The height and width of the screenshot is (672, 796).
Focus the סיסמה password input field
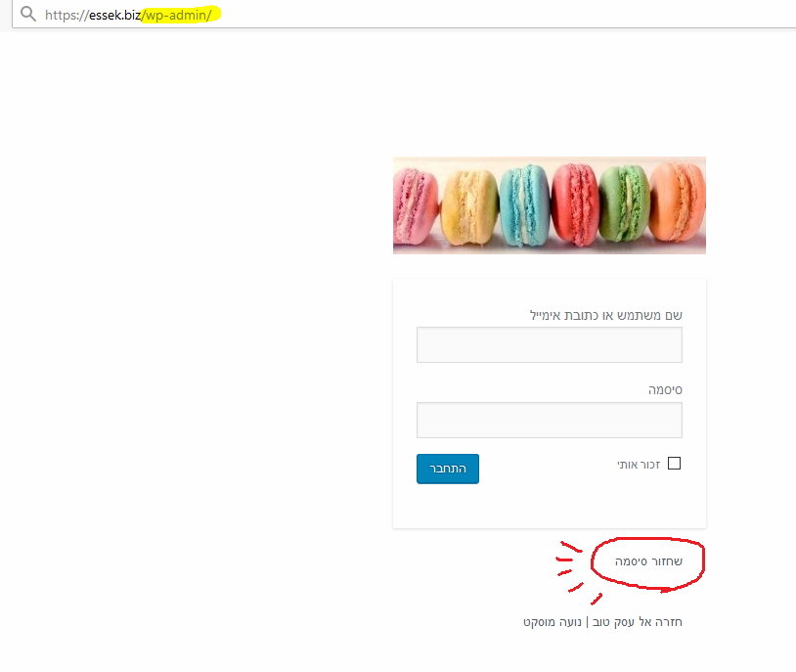click(550, 420)
